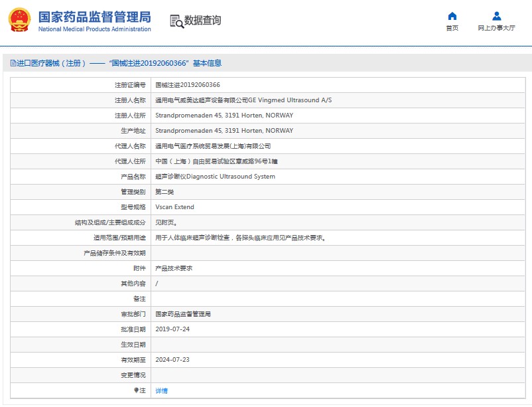Click the 网上办事大厅 person icon

coord(496,17)
